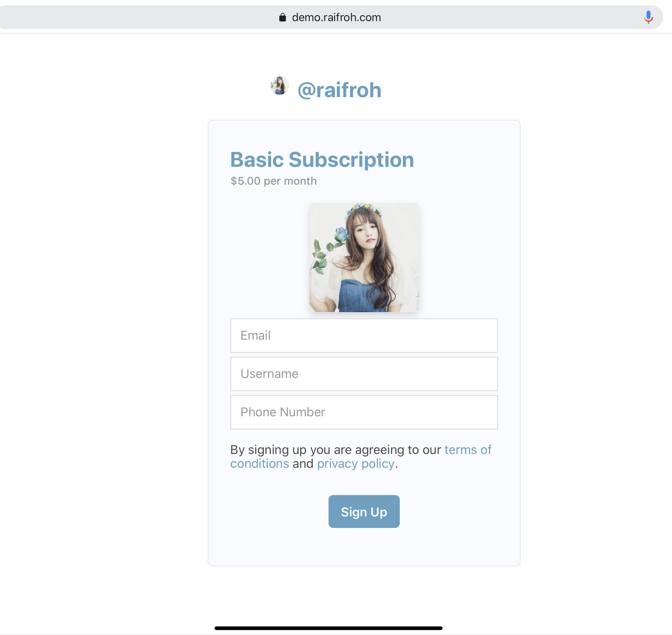Screen dimensions: 672x635
Task: Focus the Email input field
Action: point(364,335)
